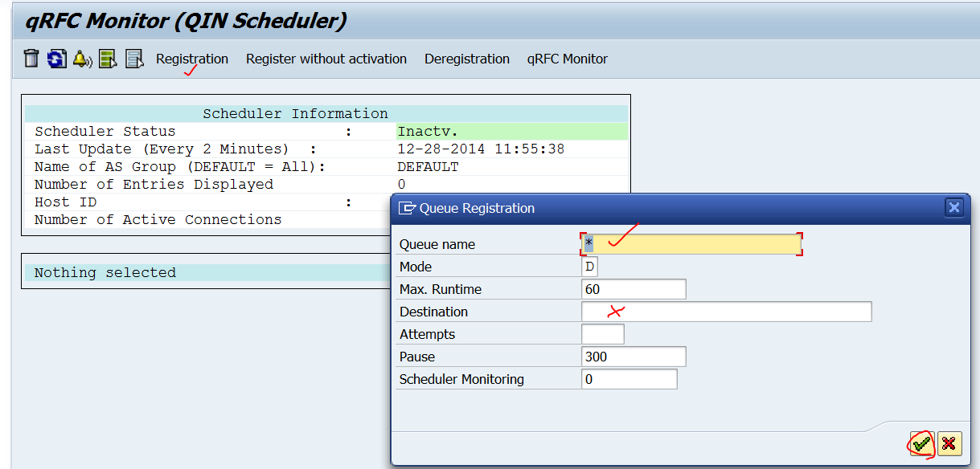Select the Queue name input field
980x469 pixels.
[687, 243]
